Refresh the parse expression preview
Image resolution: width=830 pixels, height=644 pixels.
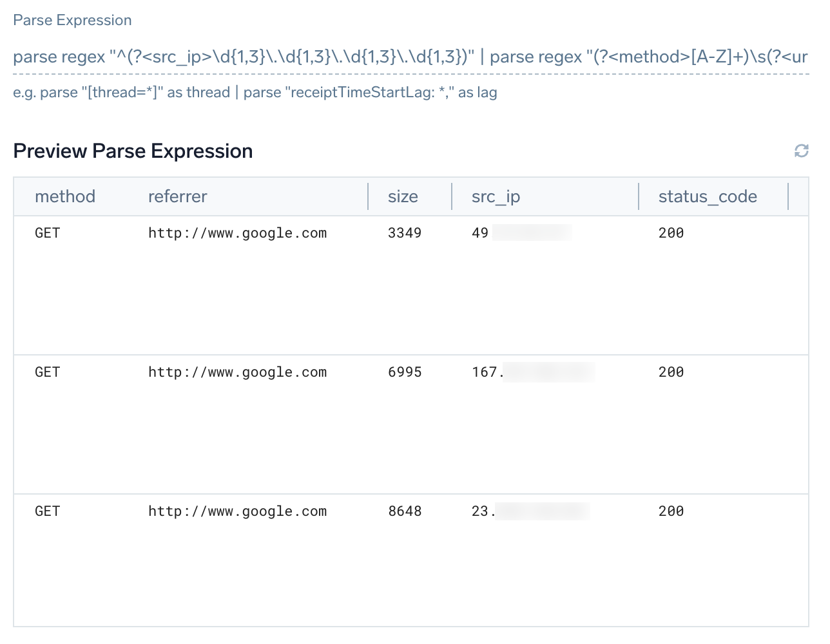click(x=801, y=151)
